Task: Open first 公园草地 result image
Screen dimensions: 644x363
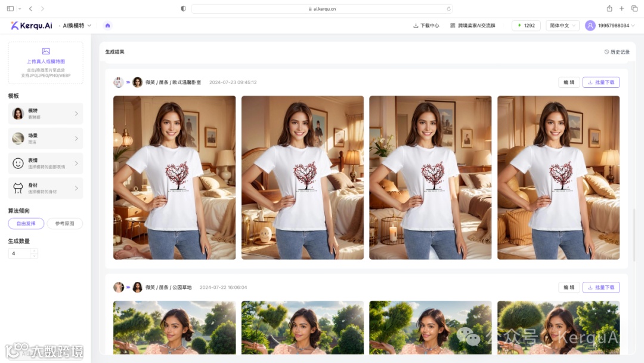Action: point(175,328)
